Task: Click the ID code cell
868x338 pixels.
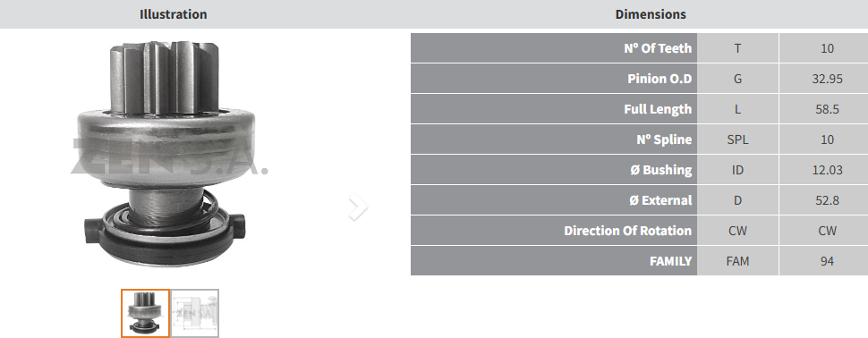Action: click(x=738, y=170)
